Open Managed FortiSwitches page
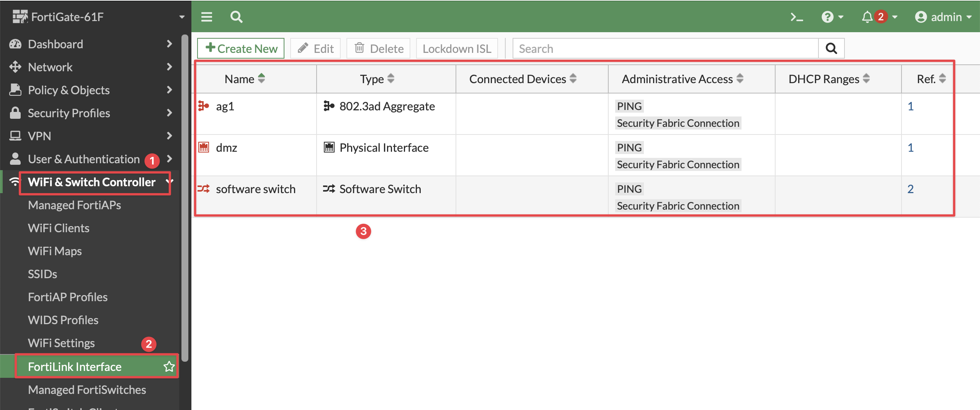This screenshot has height=410, width=980. (87, 390)
